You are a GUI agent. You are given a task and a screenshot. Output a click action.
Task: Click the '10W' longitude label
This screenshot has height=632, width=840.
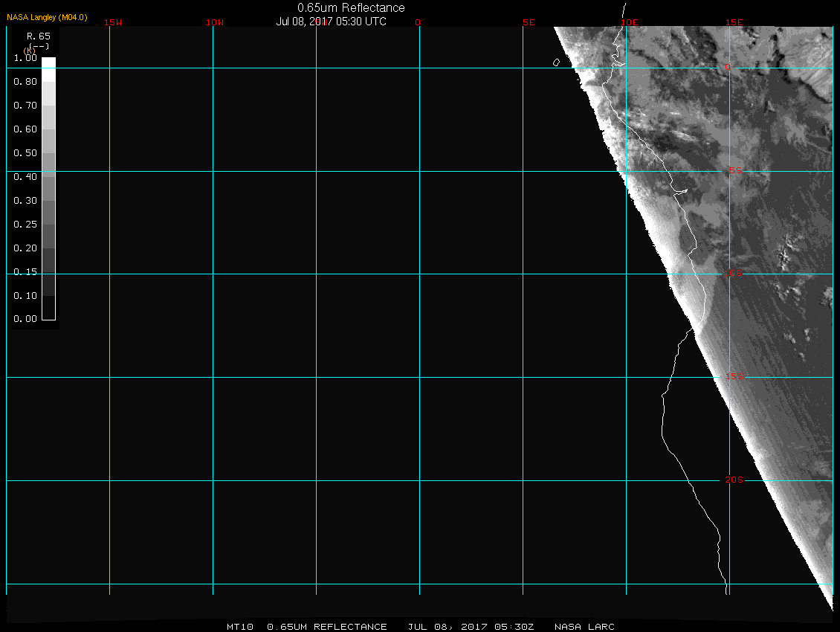215,22
